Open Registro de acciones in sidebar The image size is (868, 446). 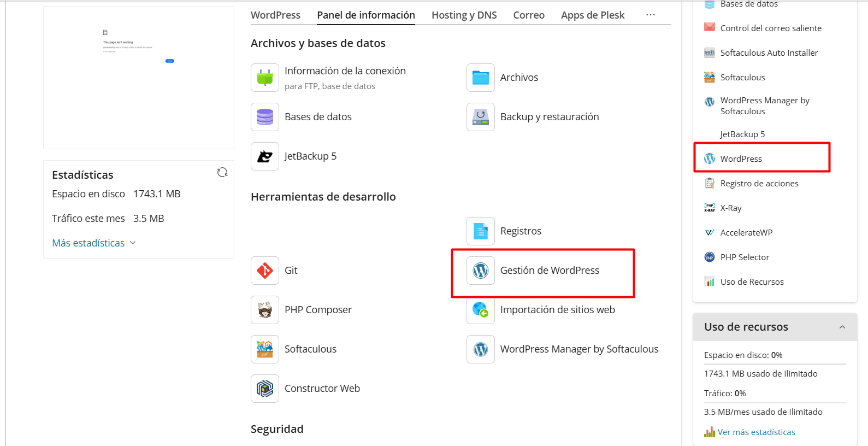(x=759, y=184)
